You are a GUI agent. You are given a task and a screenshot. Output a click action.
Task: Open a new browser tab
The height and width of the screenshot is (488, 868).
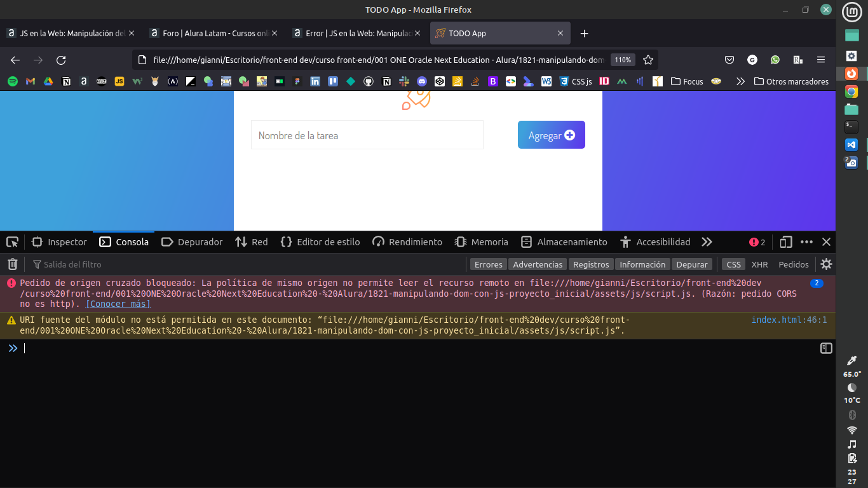tap(585, 33)
